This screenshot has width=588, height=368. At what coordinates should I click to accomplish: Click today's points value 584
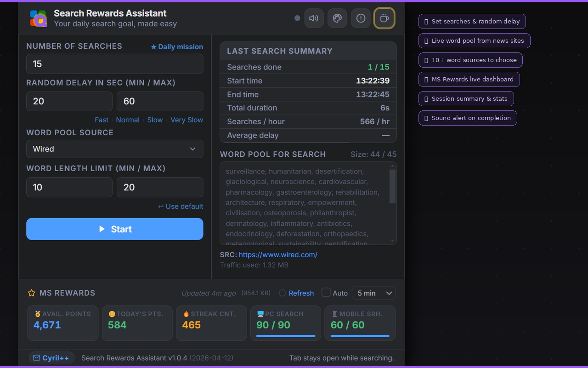[x=117, y=325]
